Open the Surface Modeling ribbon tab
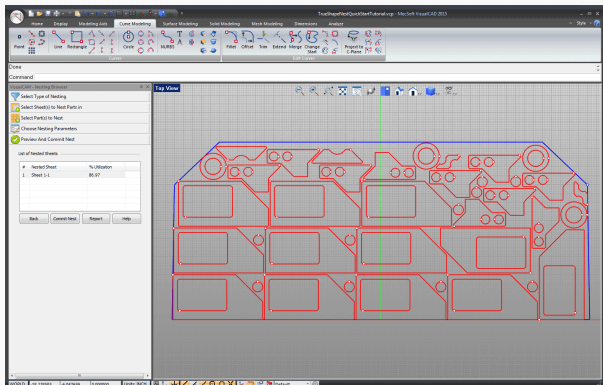603x385 pixels. coord(180,24)
